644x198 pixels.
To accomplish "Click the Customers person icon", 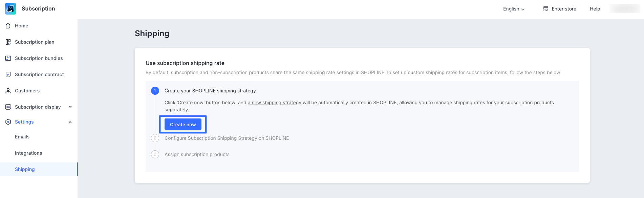I will coord(8,91).
